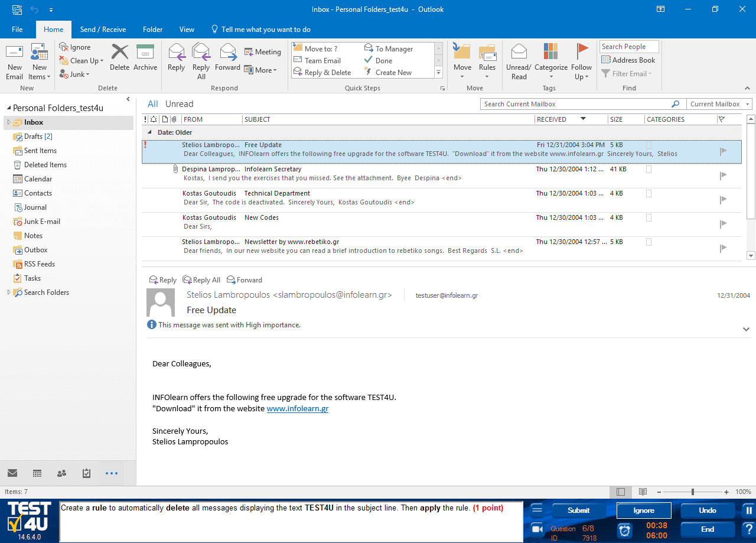Image resolution: width=756 pixels, height=543 pixels.
Task: Click the New Email icon
Action: tap(14, 61)
